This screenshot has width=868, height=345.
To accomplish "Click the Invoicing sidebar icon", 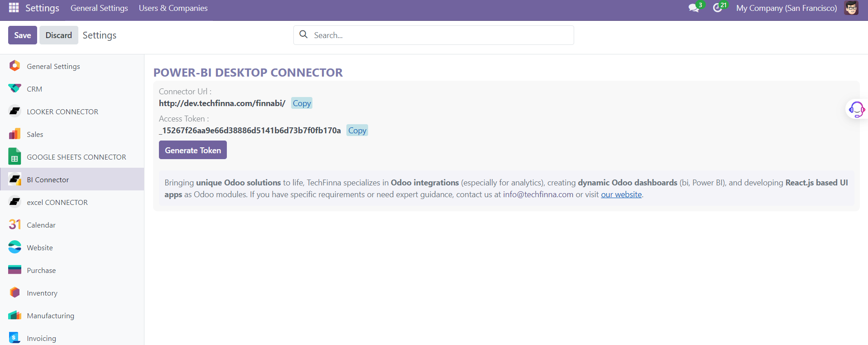I will (x=14, y=338).
